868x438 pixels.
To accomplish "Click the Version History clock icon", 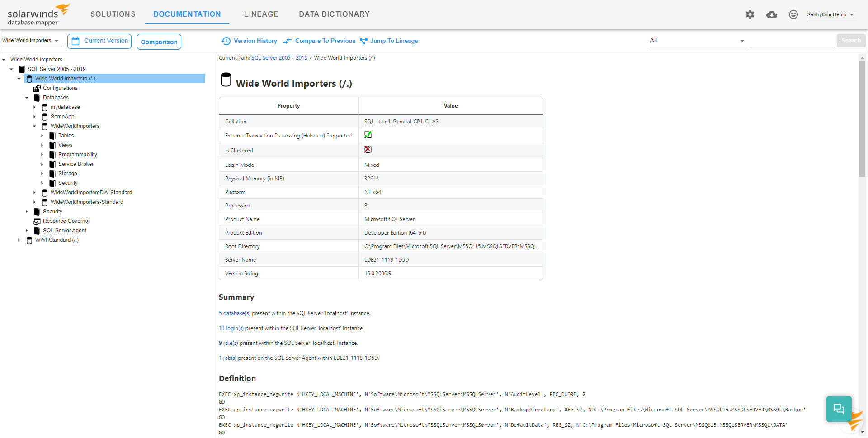I will coord(226,41).
